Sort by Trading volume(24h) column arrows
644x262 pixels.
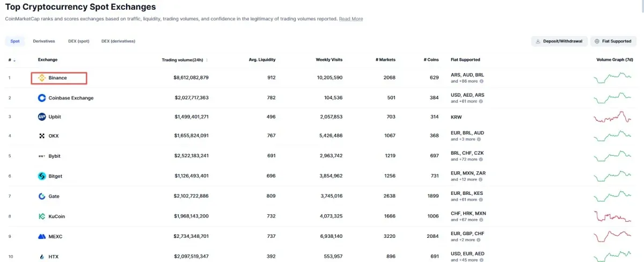pyautogui.click(x=207, y=60)
